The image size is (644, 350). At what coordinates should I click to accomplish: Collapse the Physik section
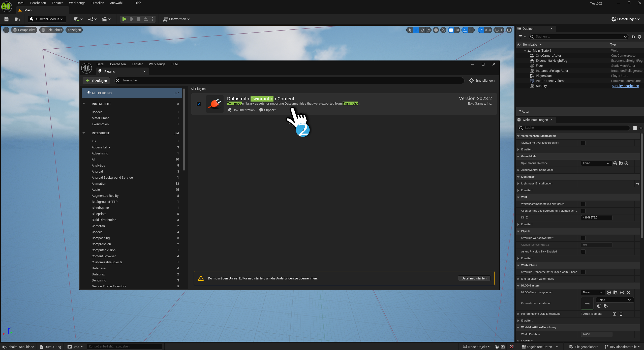518,231
